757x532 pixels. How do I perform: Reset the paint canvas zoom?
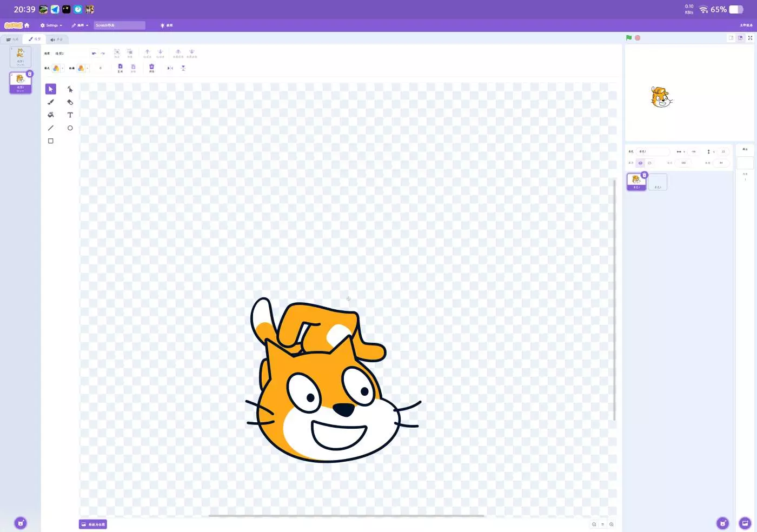[603, 524]
